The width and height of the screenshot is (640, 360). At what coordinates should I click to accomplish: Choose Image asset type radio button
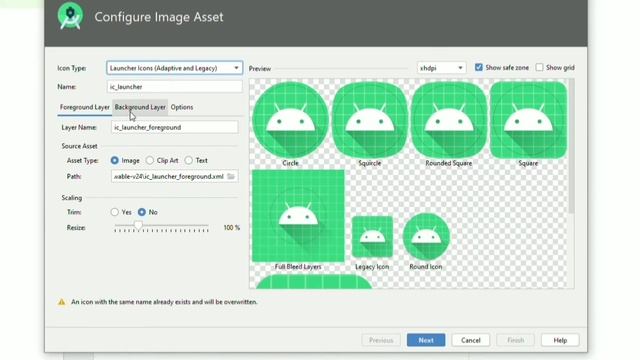click(115, 160)
